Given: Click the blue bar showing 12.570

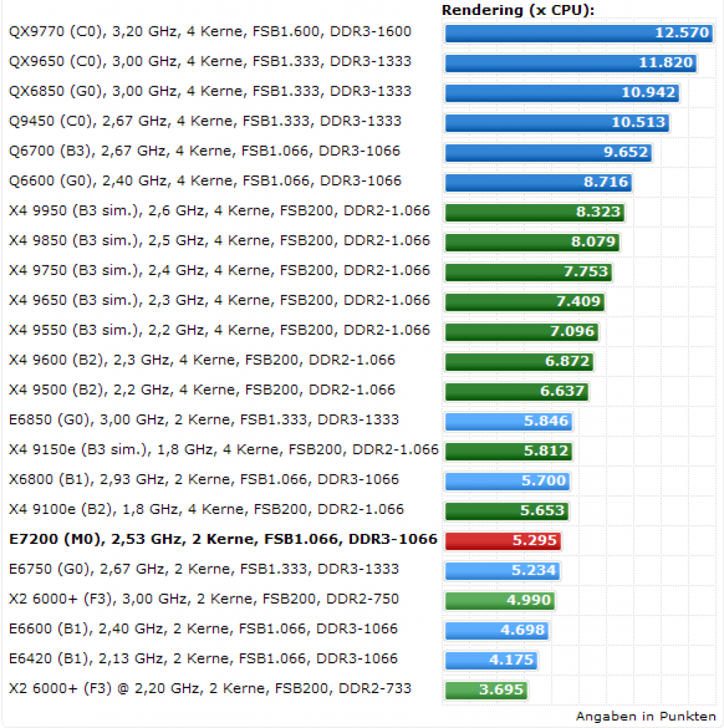Looking at the screenshot, I should [579, 33].
